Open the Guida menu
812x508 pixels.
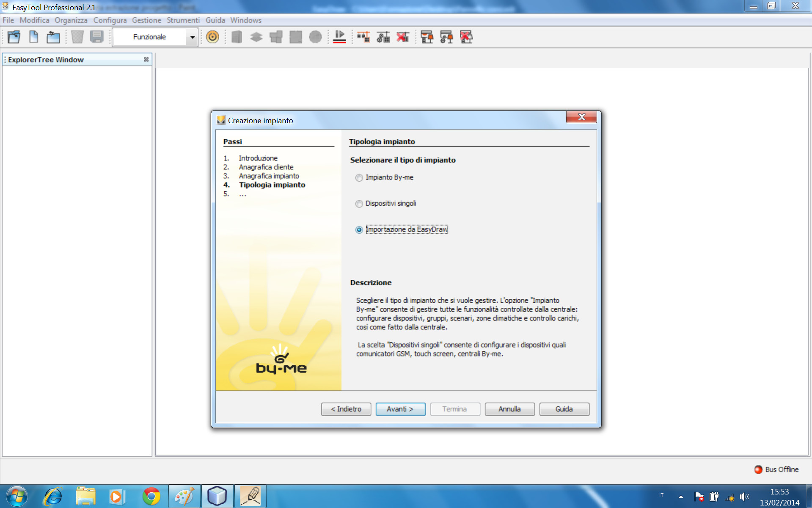215,20
